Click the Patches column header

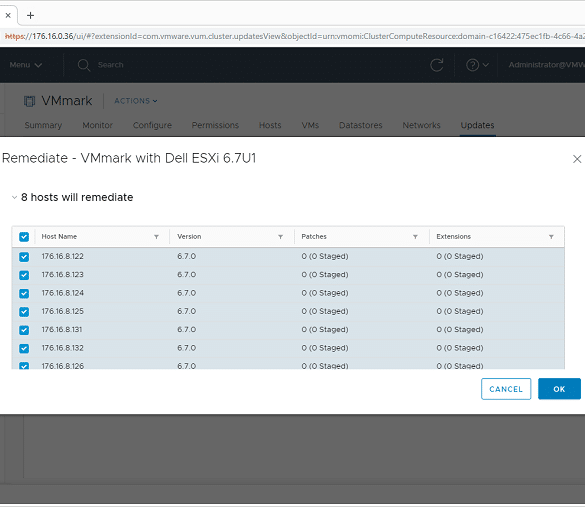click(x=314, y=237)
